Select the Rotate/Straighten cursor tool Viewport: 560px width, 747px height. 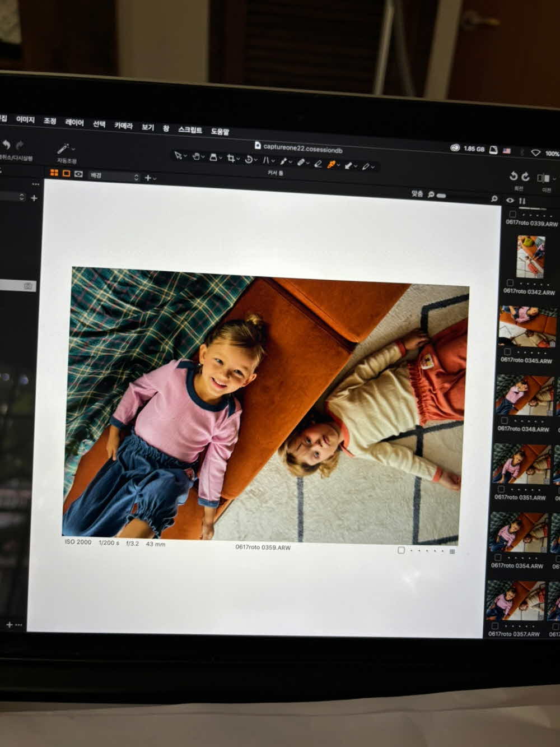click(249, 160)
